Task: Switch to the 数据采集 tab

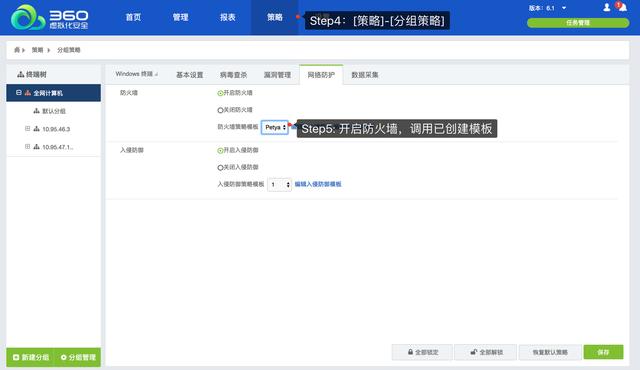Action: pyautogui.click(x=365, y=75)
